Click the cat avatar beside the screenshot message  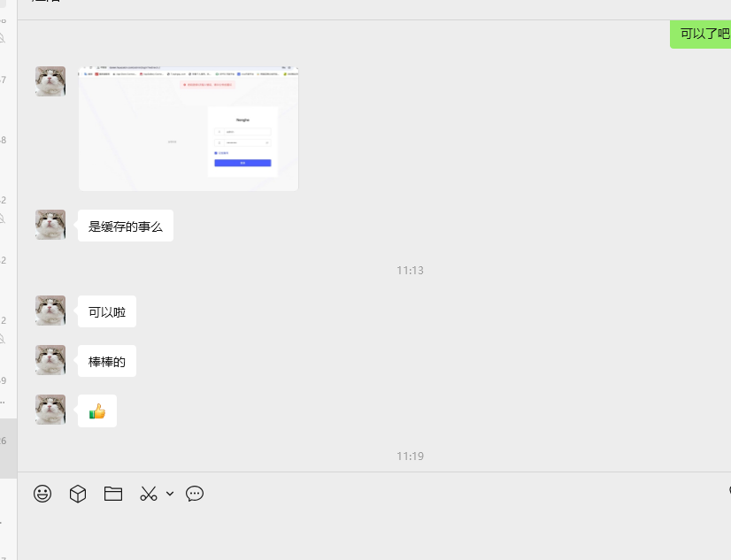(50, 81)
